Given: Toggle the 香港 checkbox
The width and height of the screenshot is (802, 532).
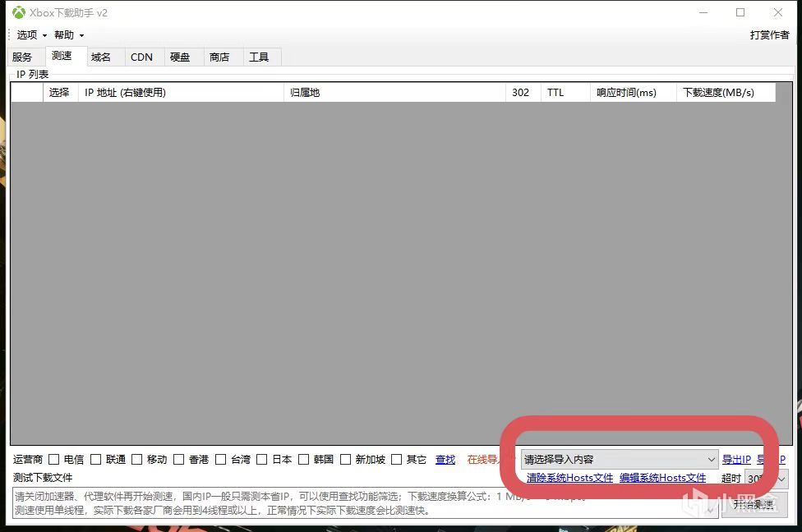Looking at the screenshot, I should (x=178, y=460).
